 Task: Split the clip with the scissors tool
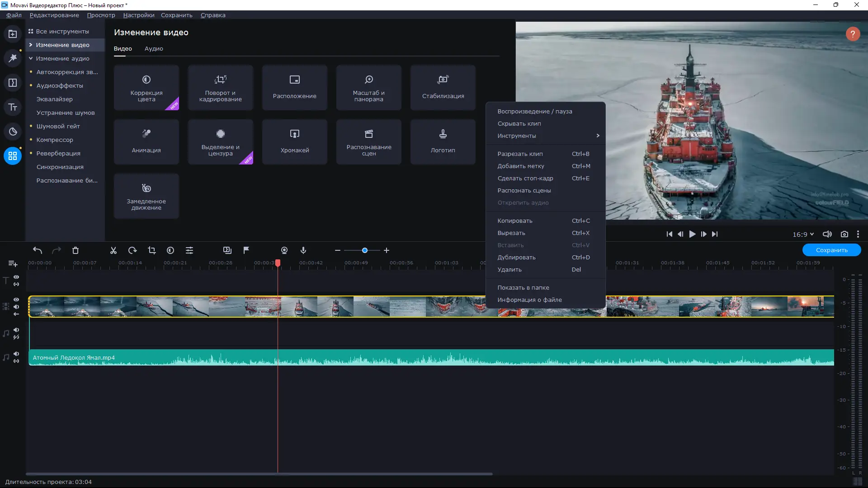click(113, 250)
